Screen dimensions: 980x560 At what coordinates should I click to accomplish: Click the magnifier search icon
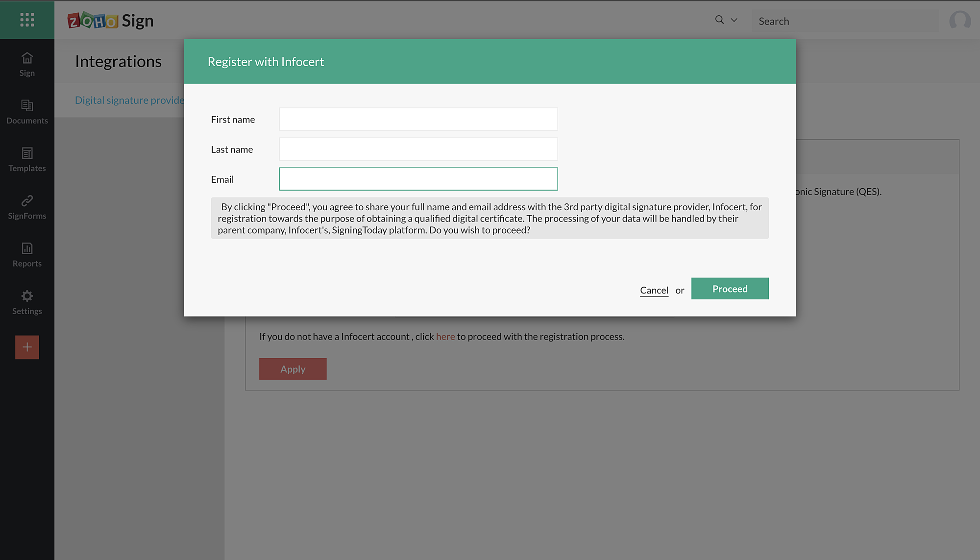(x=719, y=20)
